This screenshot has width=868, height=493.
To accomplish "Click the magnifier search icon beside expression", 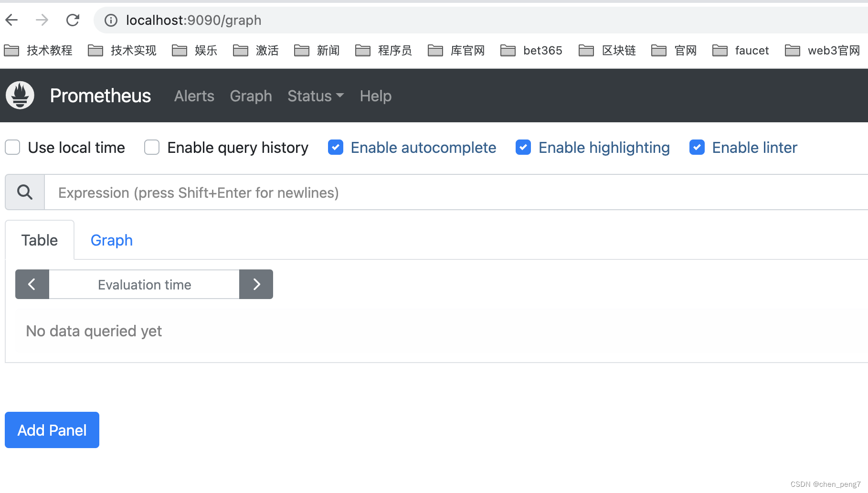I will (x=25, y=192).
